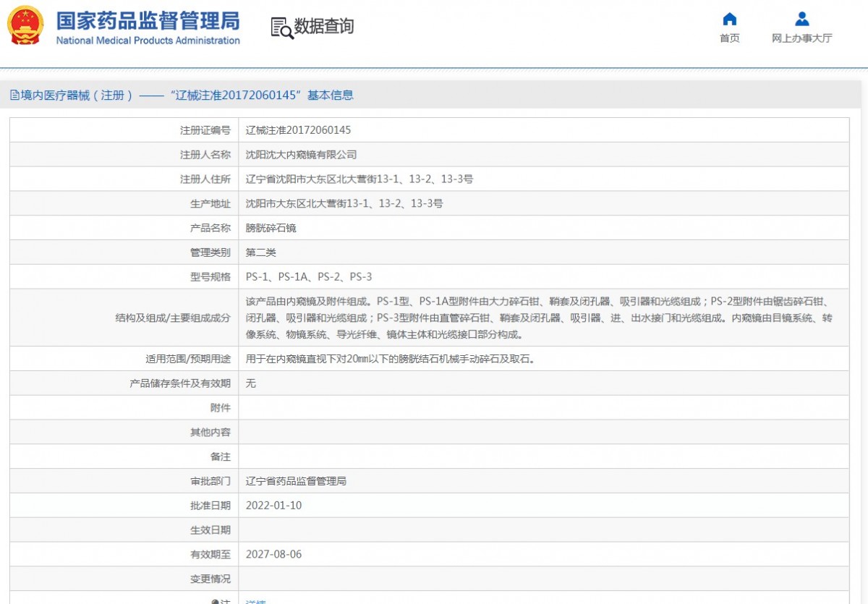Viewport: 868px width, 604px height.
Task: Select the 生产地址 address value
Action: (x=344, y=204)
